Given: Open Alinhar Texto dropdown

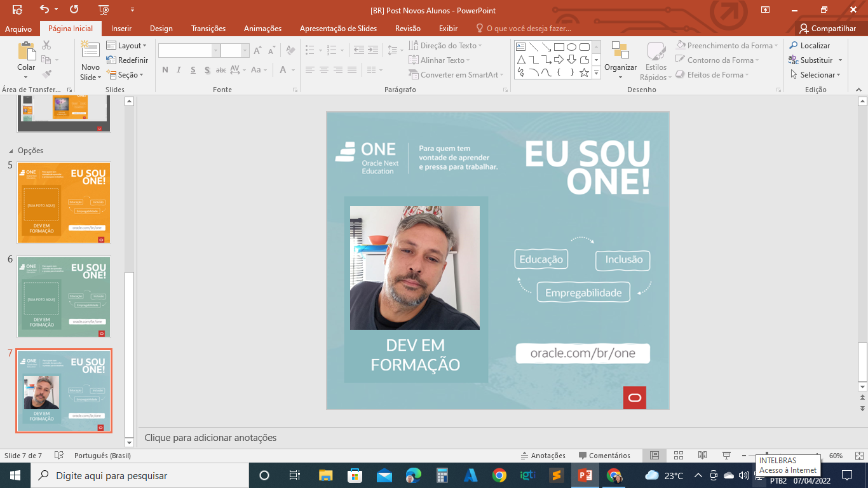Looking at the screenshot, I should tap(439, 60).
